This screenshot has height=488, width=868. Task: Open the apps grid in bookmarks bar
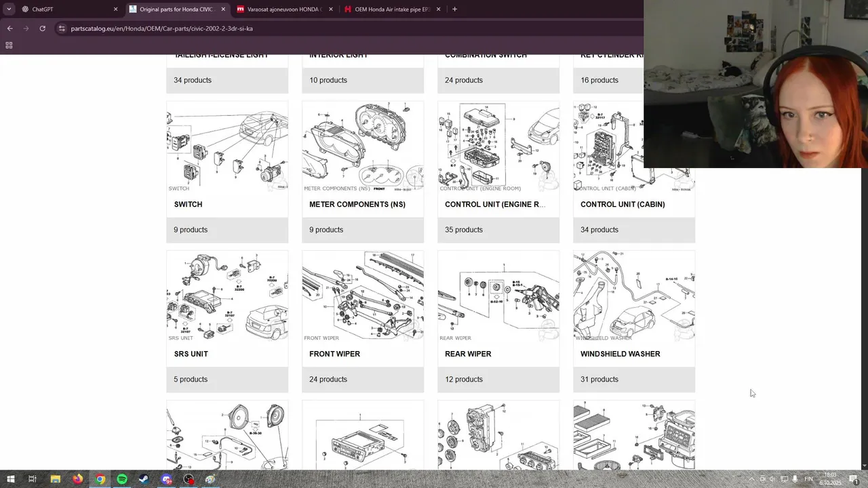point(9,45)
